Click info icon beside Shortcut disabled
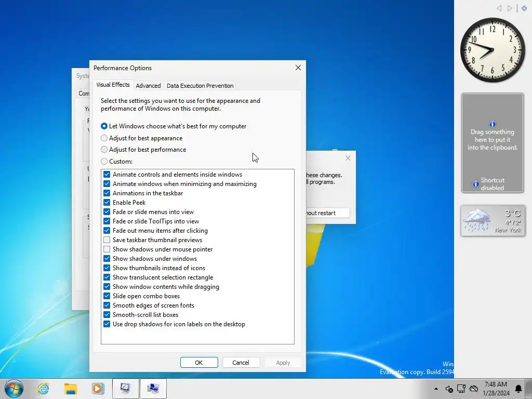 (x=476, y=184)
